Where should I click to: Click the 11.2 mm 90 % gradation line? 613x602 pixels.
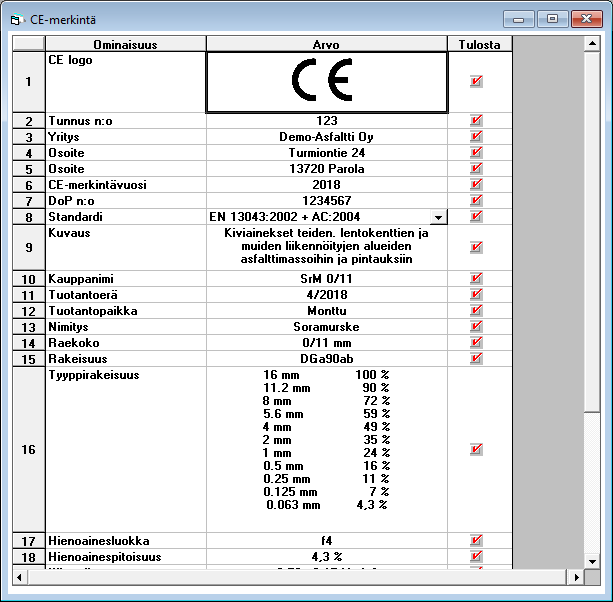coord(326,388)
